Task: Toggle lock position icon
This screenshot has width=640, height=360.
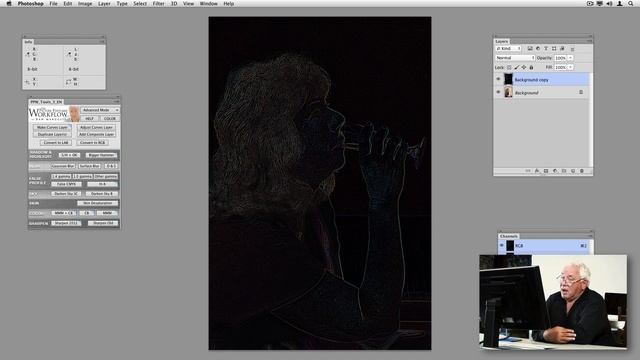Action: (524, 67)
